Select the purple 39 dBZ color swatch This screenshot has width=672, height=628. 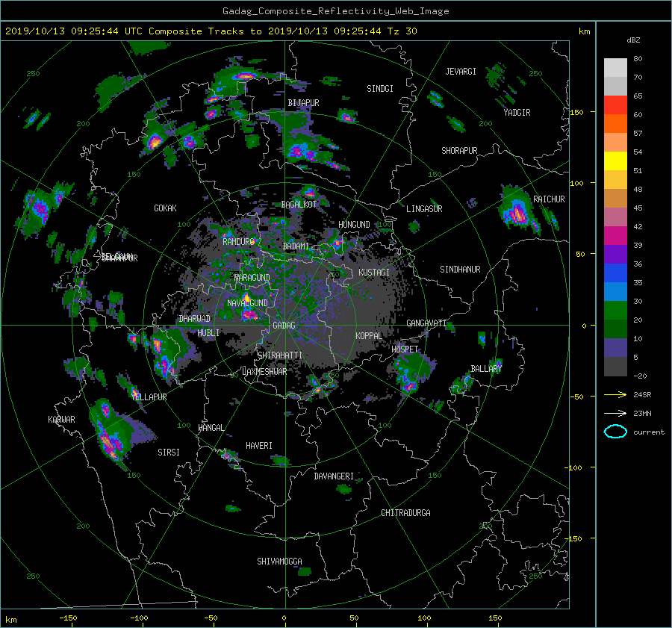pos(615,254)
